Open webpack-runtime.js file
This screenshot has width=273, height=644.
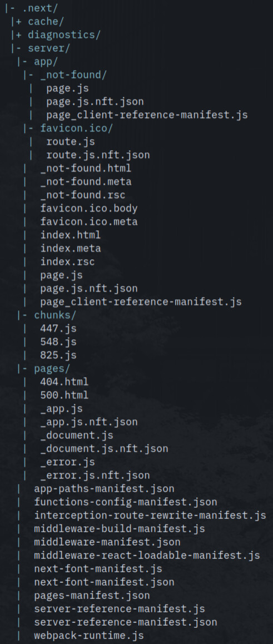(x=89, y=636)
